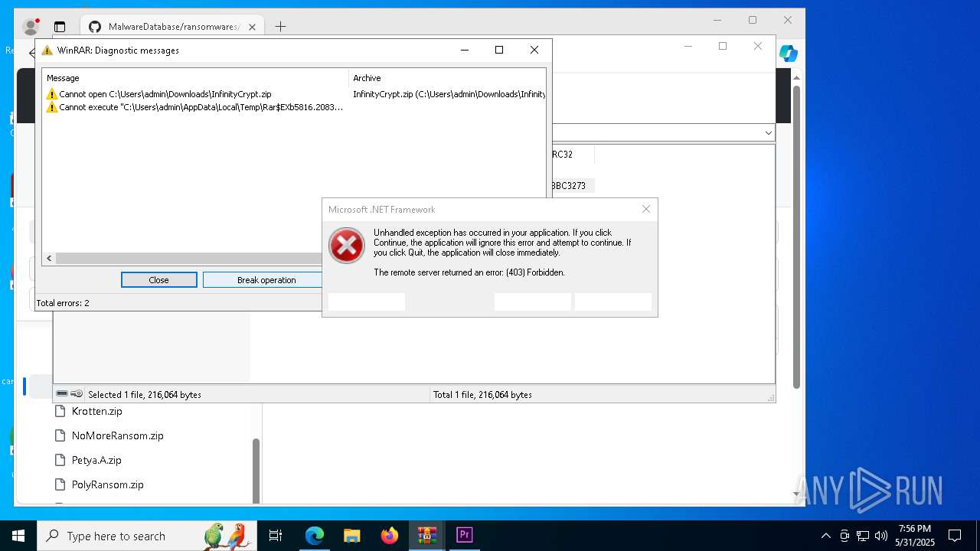
Task: Click the red error icon in .NET dialog
Action: [x=347, y=246]
